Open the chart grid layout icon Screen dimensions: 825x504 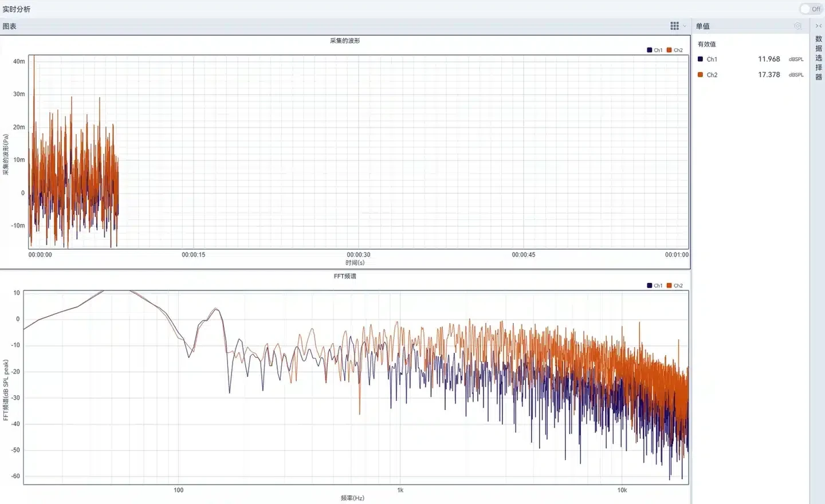674,26
